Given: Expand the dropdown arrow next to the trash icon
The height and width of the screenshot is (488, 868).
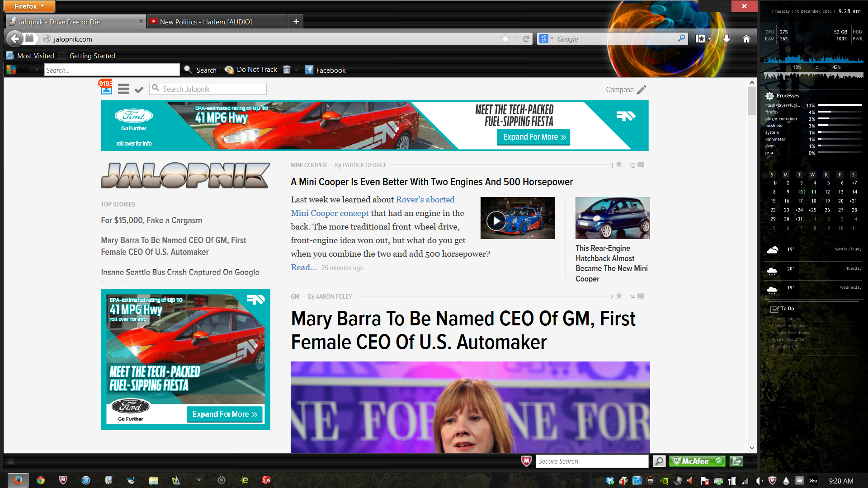Looking at the screenshot, I should [x=296, y=70].
